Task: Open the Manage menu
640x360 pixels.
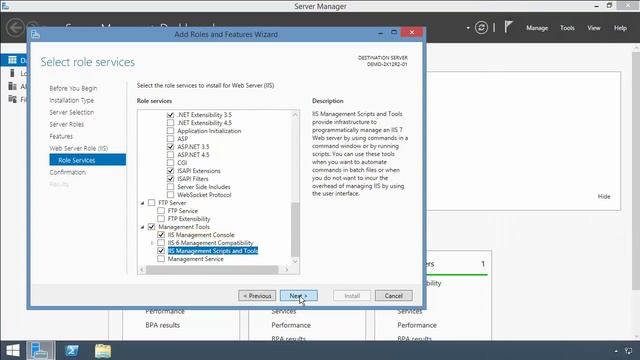Action: (537, 28)
